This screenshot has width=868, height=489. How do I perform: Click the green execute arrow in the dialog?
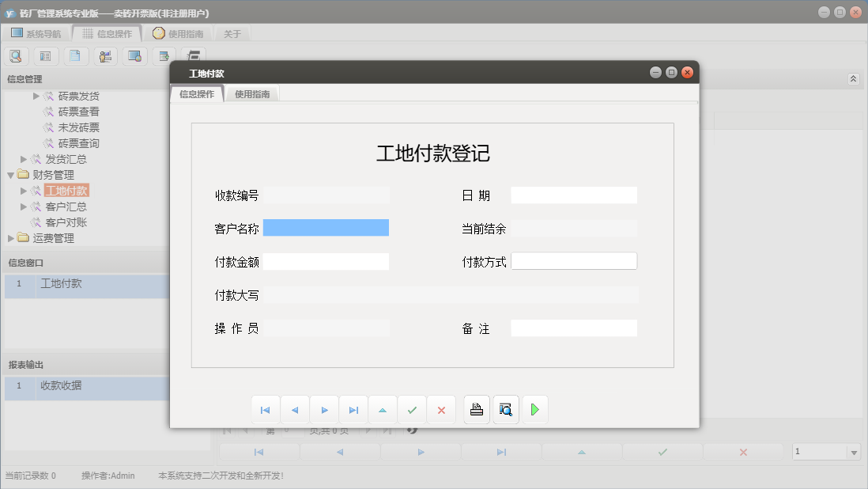(x=535, y=409)
